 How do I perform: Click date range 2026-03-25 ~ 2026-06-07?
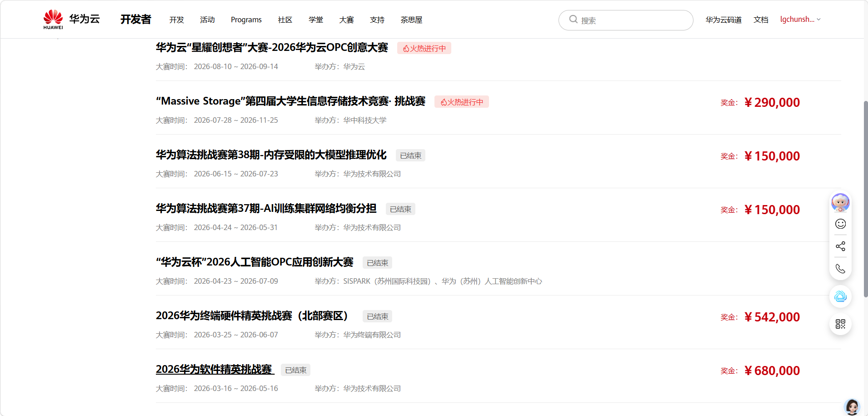point(236,335)
